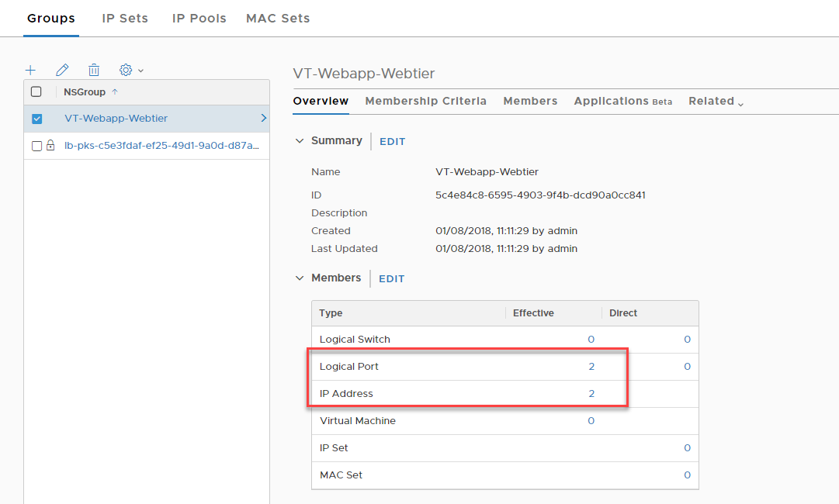Open the gear actions menu
Image resolution: width=839 pixels, height=504 pixels.
click(131, 70)
